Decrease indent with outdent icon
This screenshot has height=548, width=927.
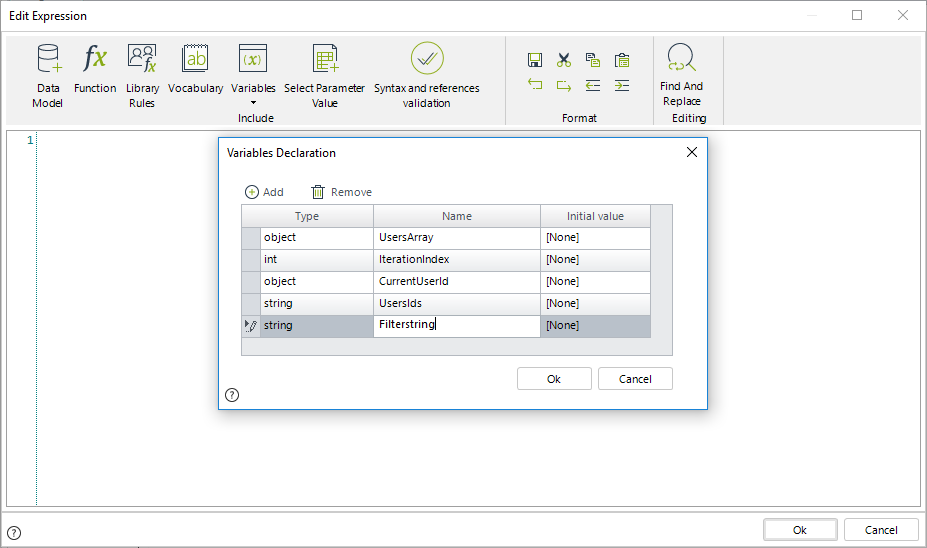coord(592,86)
